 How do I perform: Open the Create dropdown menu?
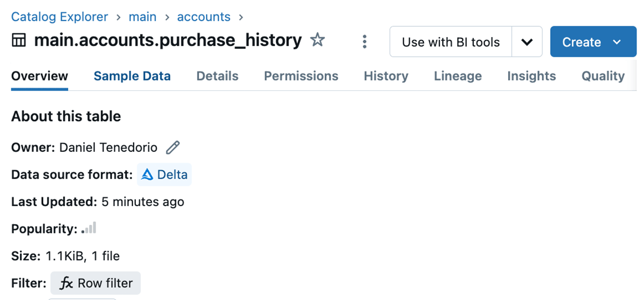coord(592,42)
